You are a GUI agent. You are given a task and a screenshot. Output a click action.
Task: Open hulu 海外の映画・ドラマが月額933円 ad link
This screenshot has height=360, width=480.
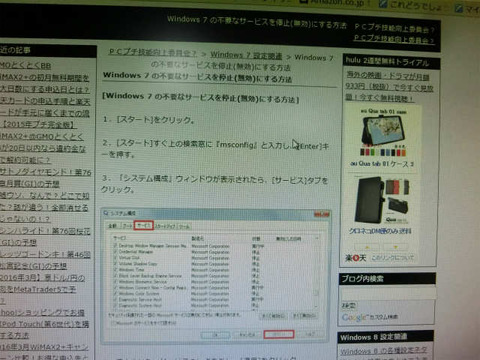(389, 88)
